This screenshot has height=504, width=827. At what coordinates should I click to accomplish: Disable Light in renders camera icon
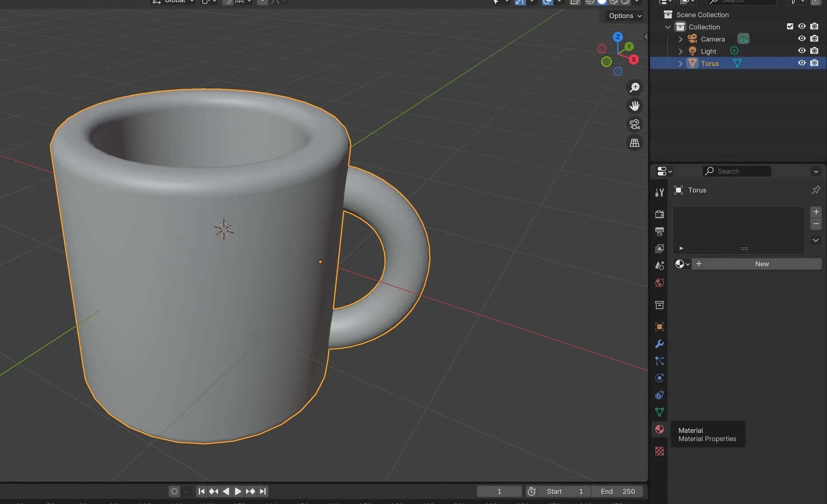pyautogui.click(x=814, y=51)
